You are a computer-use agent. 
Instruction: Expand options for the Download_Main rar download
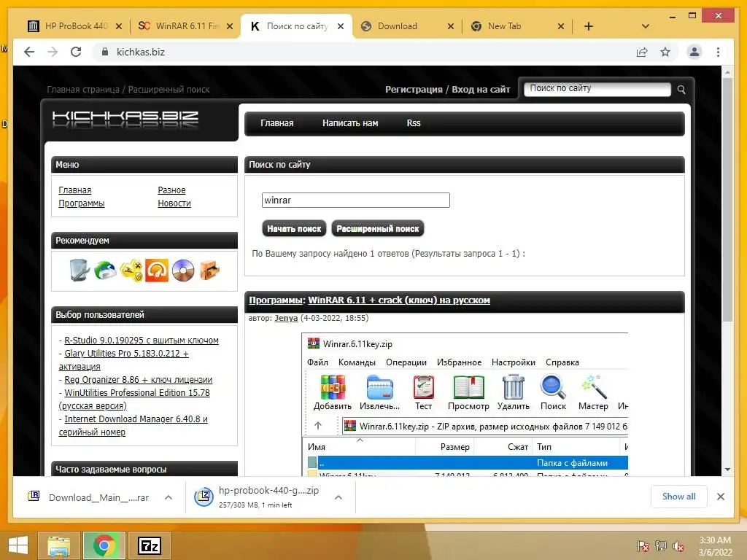pyautogui.click(x=169, y=497)
